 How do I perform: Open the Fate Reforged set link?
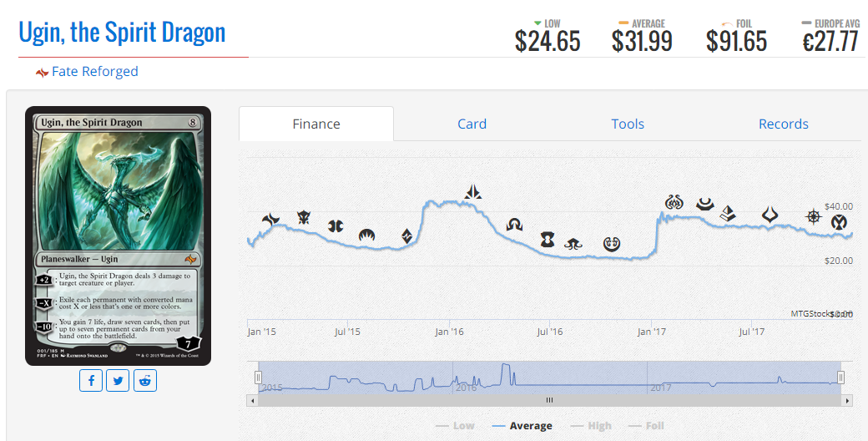pyautogui.click(x=94, y=72)
